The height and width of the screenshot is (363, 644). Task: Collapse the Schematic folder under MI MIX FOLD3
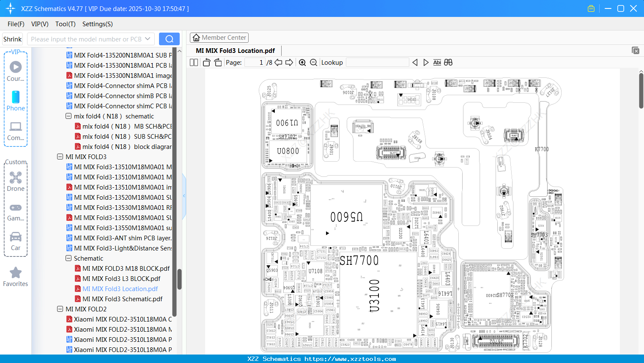pyautogui.click(x=68, y=258)
